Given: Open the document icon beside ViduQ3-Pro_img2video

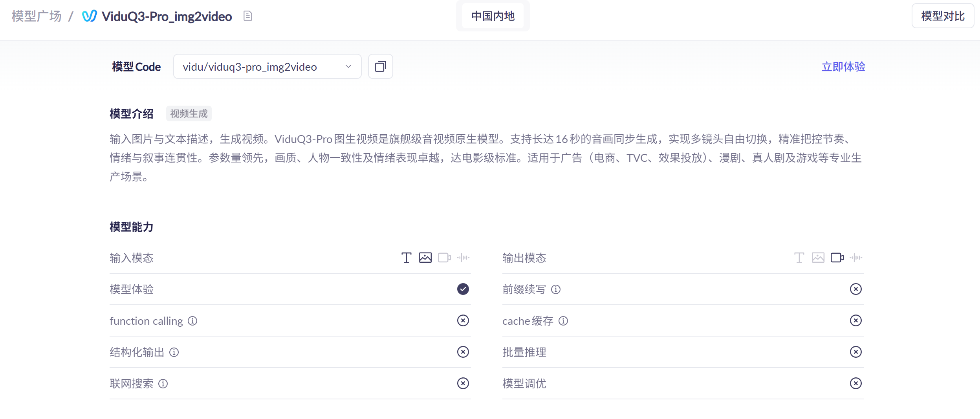Looking at the screenshot, I should pyautogui.click(x=247, y=16).
